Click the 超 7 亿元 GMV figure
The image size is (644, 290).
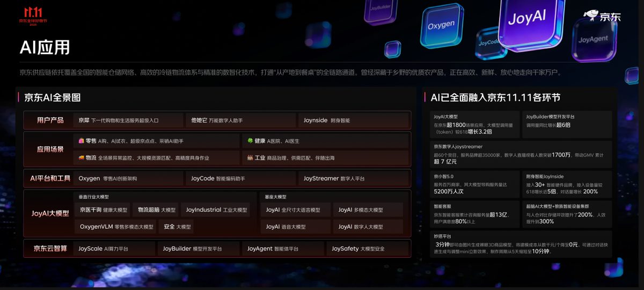click(x=445, y=162)
